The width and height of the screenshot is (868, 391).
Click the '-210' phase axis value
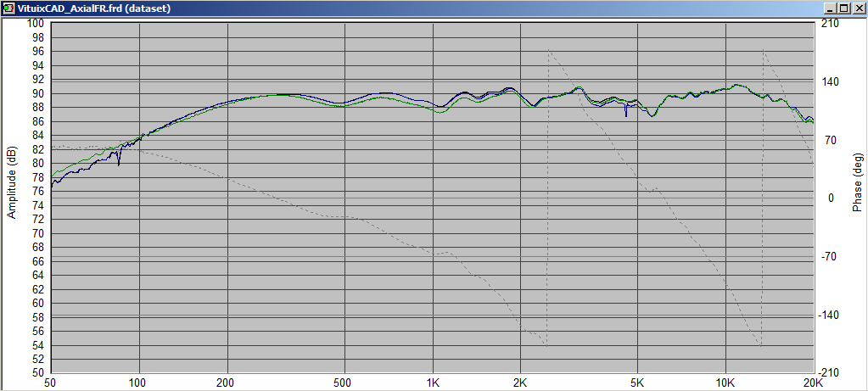point(829,372)
